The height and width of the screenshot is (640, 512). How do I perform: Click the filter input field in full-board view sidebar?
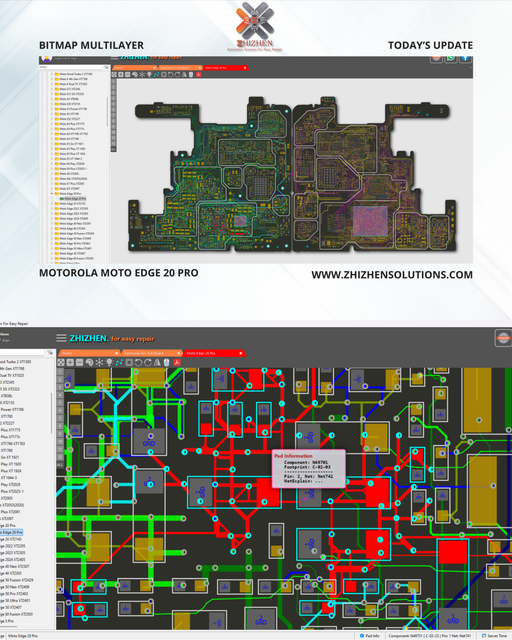point(71,67)
